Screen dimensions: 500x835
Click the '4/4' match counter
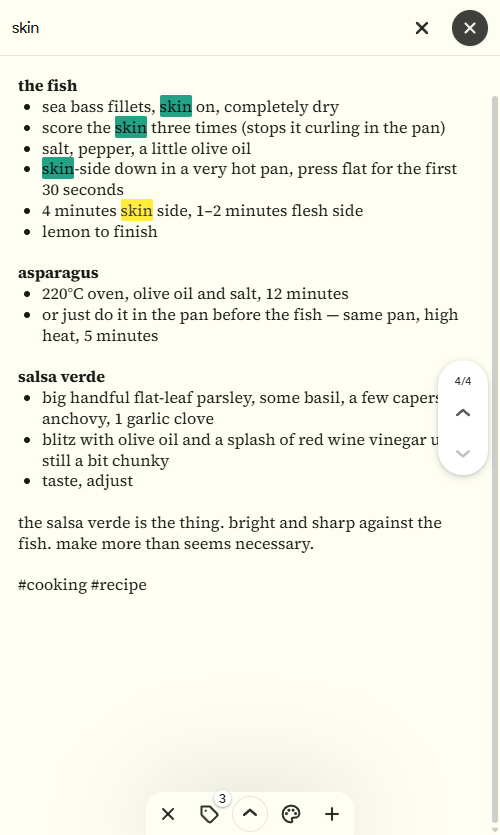point(463,381)
